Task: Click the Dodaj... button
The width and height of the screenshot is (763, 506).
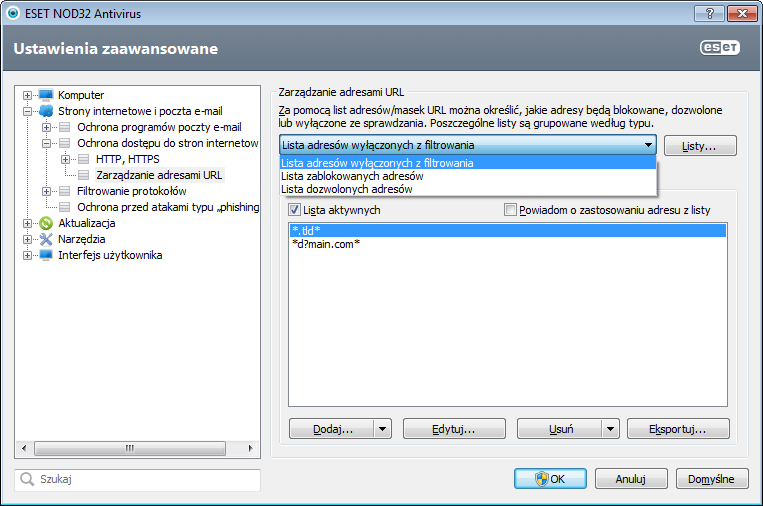Action: click(x=332, y=429)
